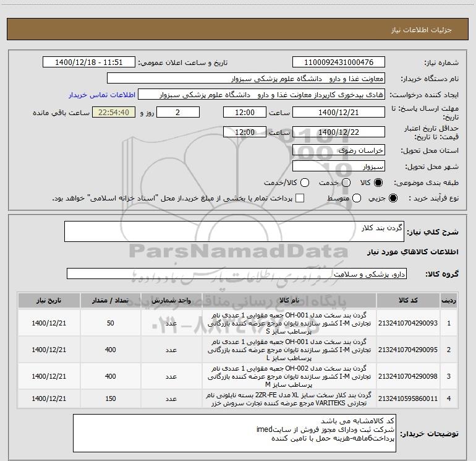476x461 pixels.
Task: Select item code 2132410595860011
Action: point(408,399)
